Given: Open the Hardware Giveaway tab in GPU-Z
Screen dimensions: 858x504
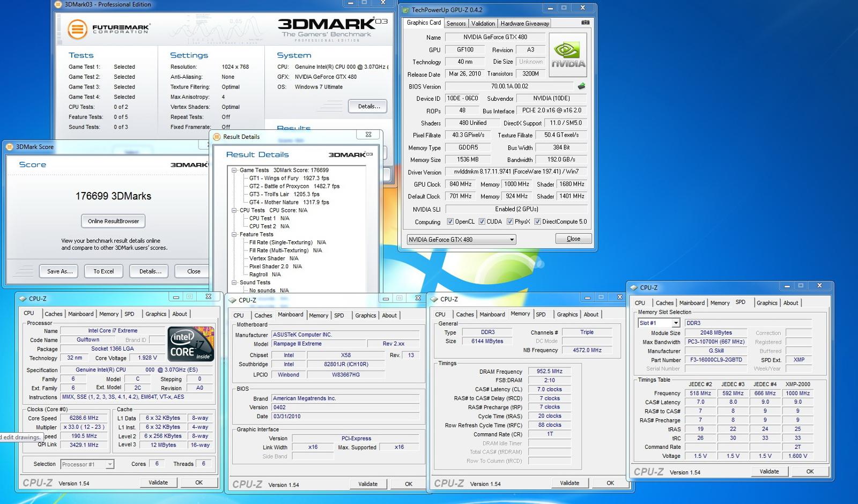Looking at the screenshot, I should pyautogui.click(x=524, y=24).
